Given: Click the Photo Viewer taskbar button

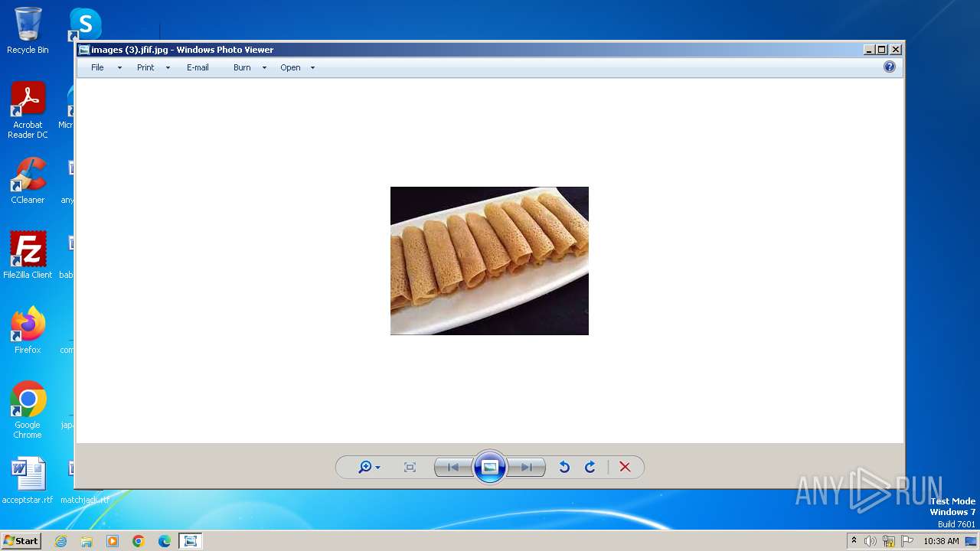Looking at the screenshot, I should (190, 541).
